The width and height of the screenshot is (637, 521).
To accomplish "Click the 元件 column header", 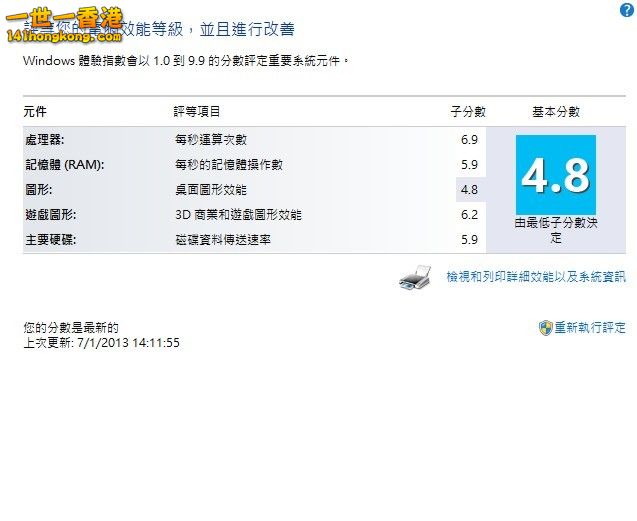I will pyautogui.click(x=35, y=112).
